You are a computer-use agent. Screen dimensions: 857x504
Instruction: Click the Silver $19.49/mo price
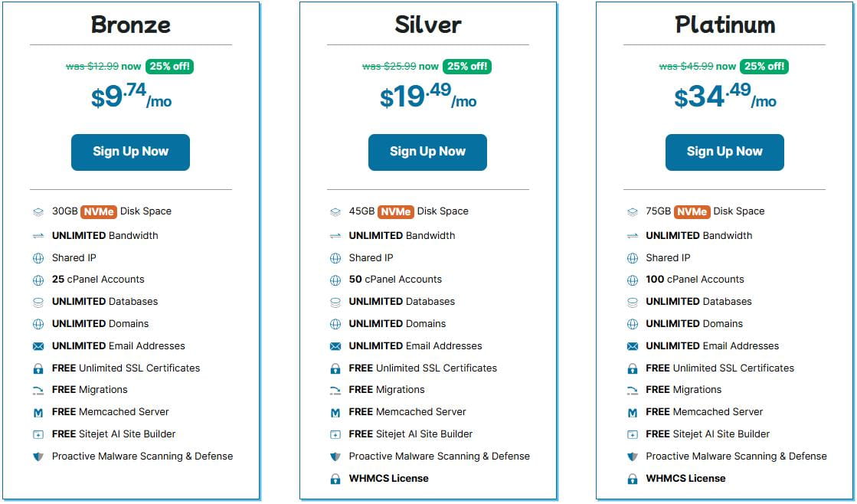427,97
